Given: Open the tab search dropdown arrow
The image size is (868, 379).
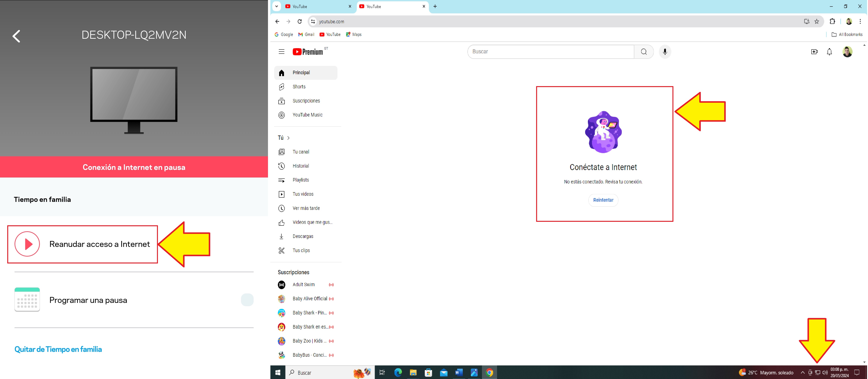Looking at the screenshot, I should [276, 6].
